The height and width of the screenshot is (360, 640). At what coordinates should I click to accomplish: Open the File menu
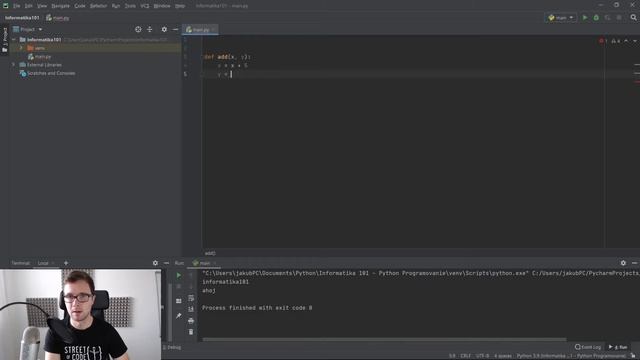(17, 6)
